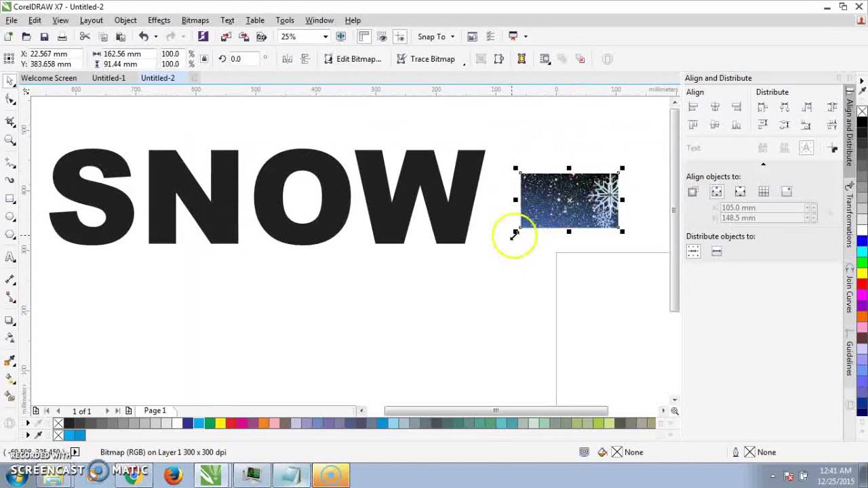The width and height of the screenshot is (868, 488).
Task: Select the Drop Shadow tool
Action: point(9,320)
